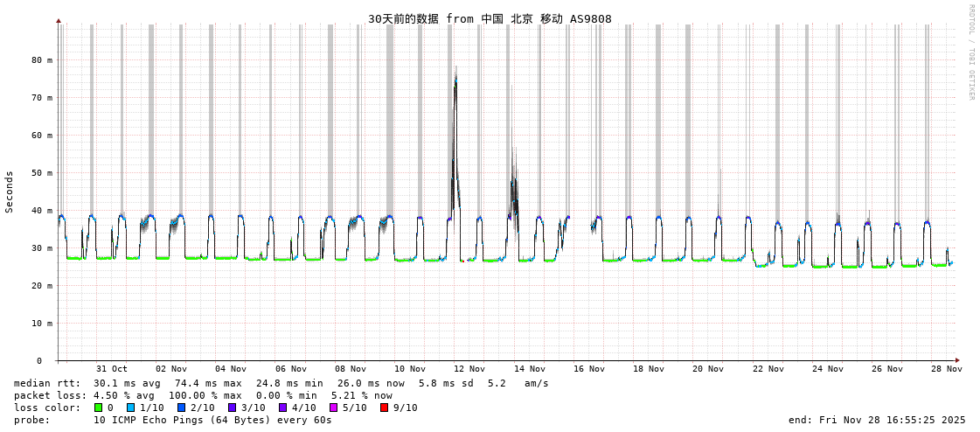The image size is (980, 432).
Task: Click the graph title mentioning AS9808
Action: [489, 19]
